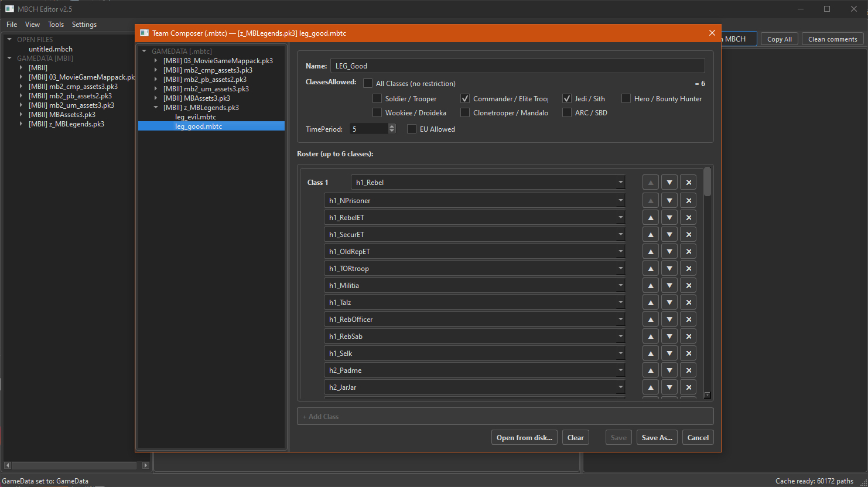Click Cancel in Team Composer
868x487 pixels.
698,437
